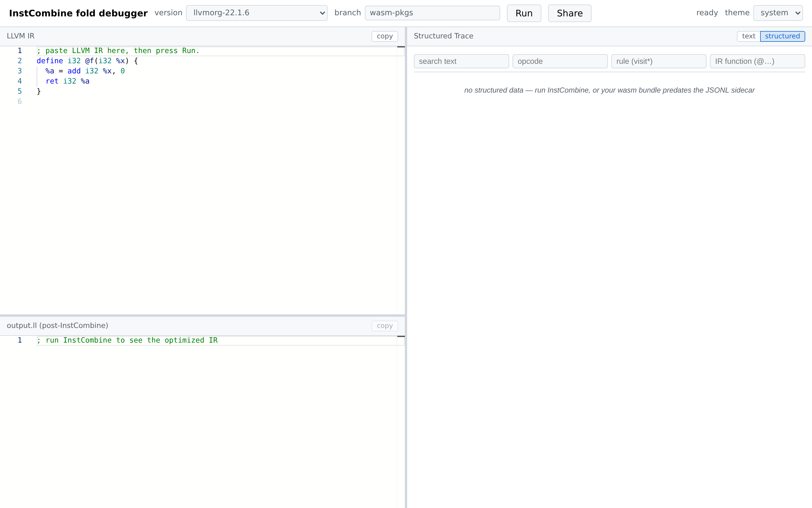This screenshot has height=508, width=812.
Task: Click the LLVM IR panel label
Action: click(x=21, y=36)
